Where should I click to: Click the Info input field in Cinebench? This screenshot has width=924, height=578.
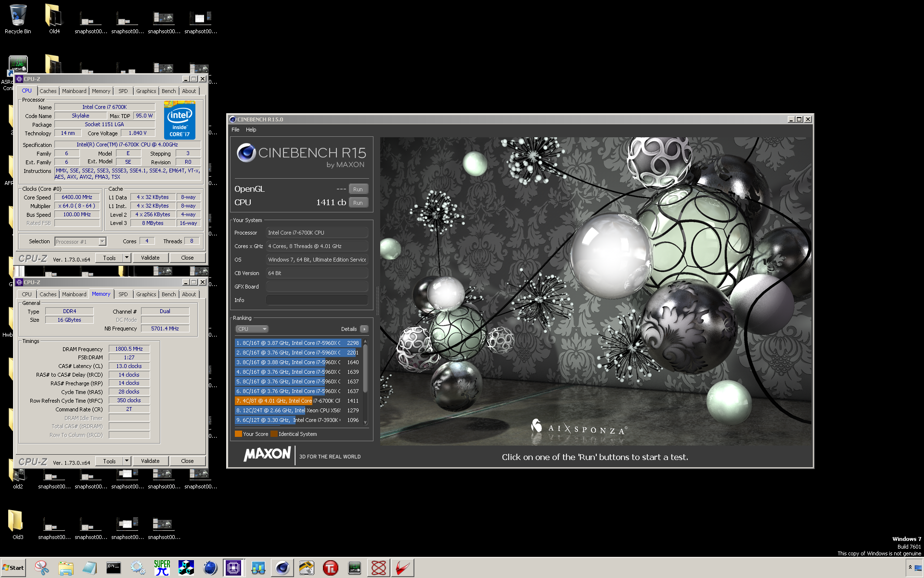click(317, 300)
